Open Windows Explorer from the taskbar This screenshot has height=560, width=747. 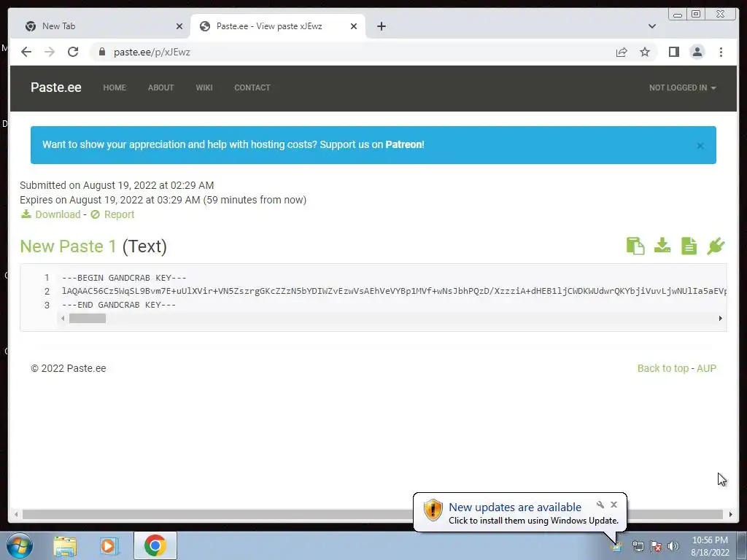click(x=65, y=545)
